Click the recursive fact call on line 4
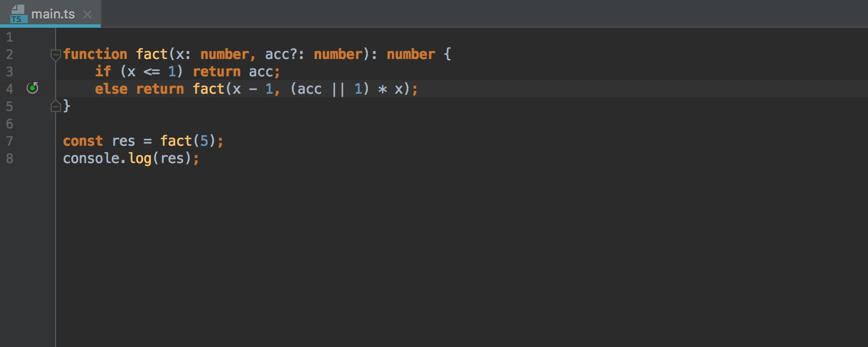868x347 pixels. [209, 89]
